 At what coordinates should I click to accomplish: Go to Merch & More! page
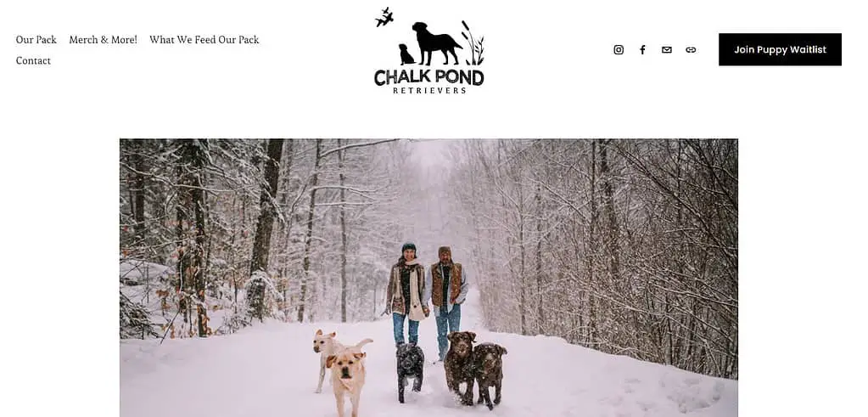tap(103, 40)
